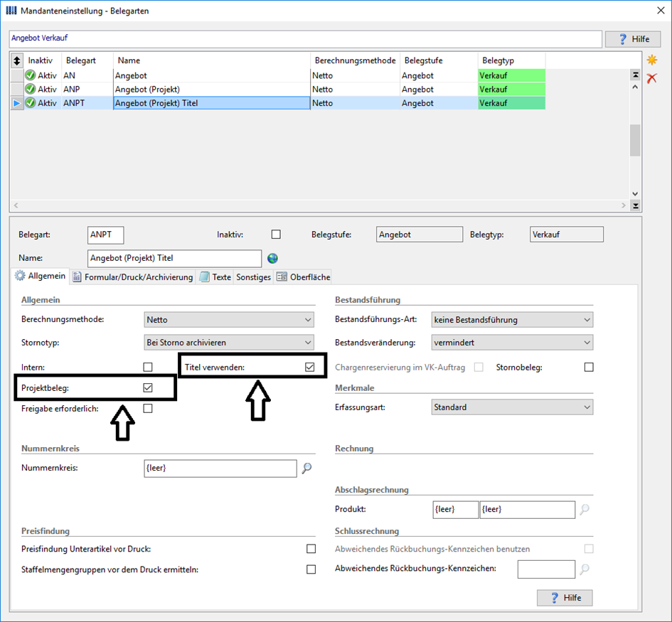The image size is (672, 622).
Task: Jump to last record with bottom scroll icon
Action: (636, 205)
